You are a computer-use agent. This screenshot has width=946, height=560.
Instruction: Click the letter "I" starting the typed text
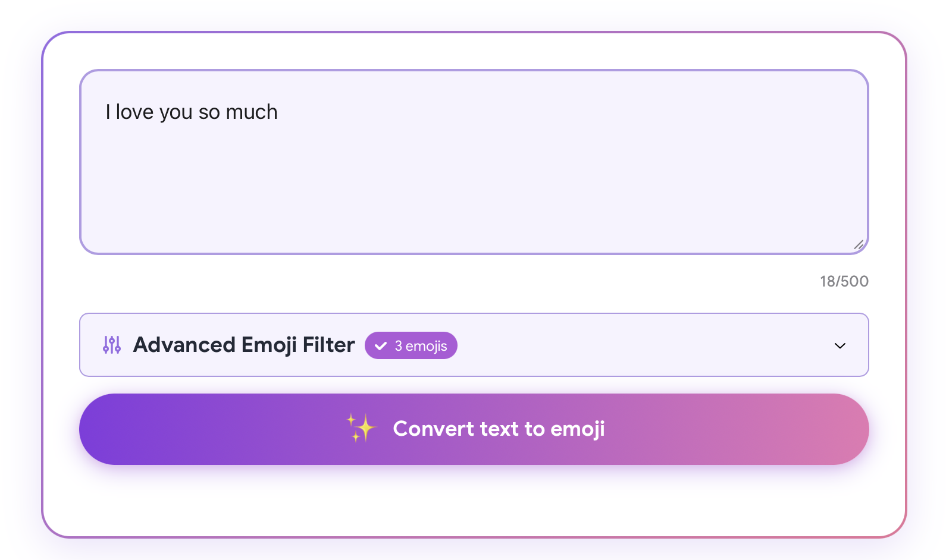(108, 112)
